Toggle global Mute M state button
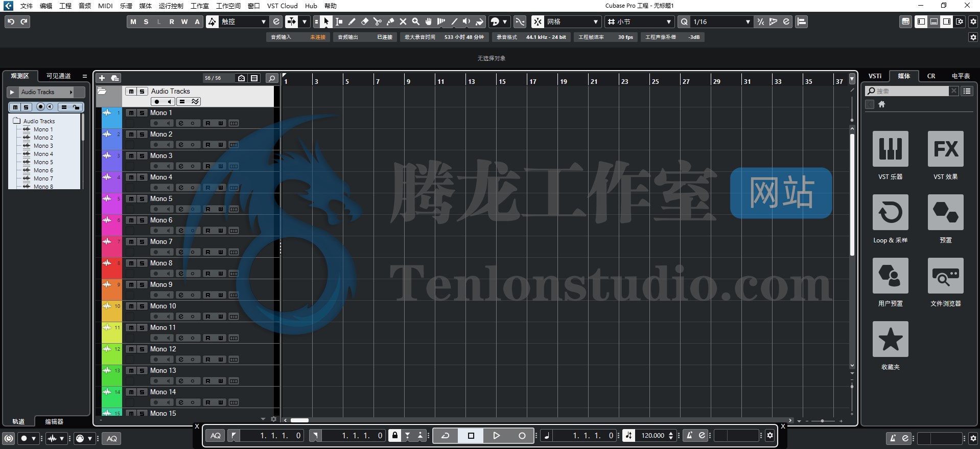This screenshot has width=980, height=449. click(133, 21)
